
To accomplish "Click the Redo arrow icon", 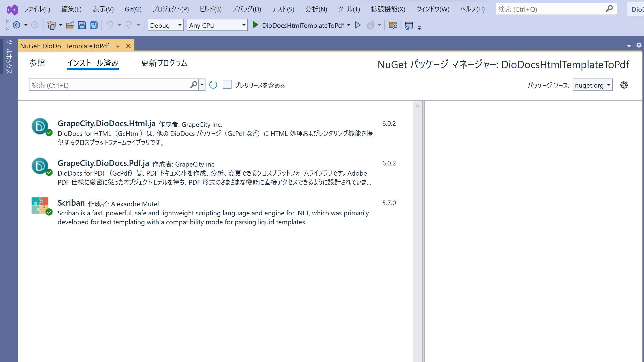I will click(129, 25).
